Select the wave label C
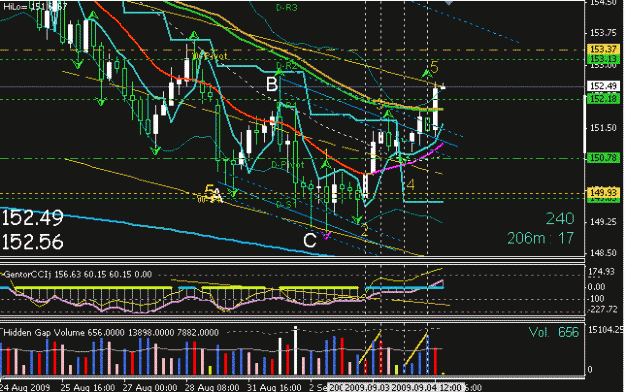 310,241
